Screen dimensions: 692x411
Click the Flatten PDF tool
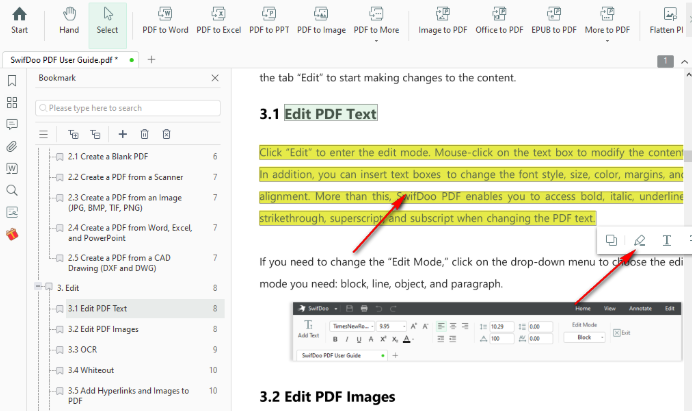click(x=667, y=21)
